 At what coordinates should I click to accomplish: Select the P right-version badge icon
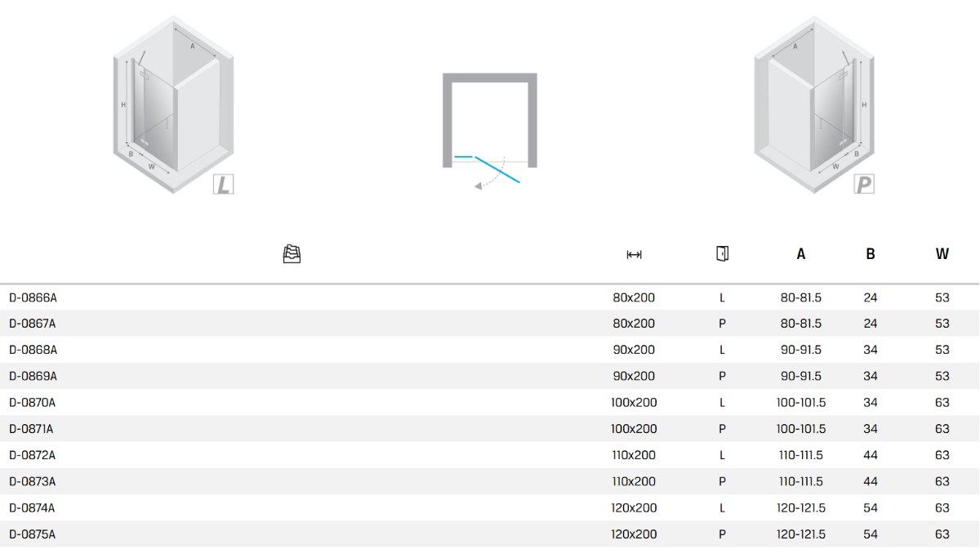[864, 184]
